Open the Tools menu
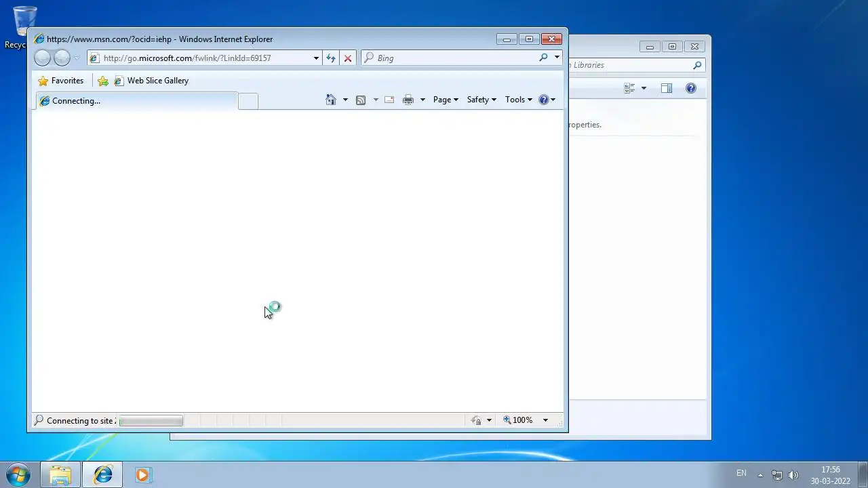The image size is (868, 488). (x=519, y=100)
